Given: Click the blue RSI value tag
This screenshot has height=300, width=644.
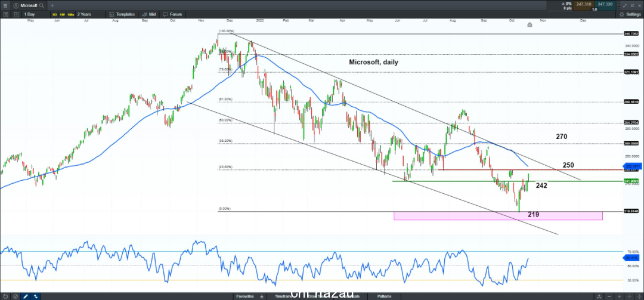Looking at the screenshot, I should 631,258.
